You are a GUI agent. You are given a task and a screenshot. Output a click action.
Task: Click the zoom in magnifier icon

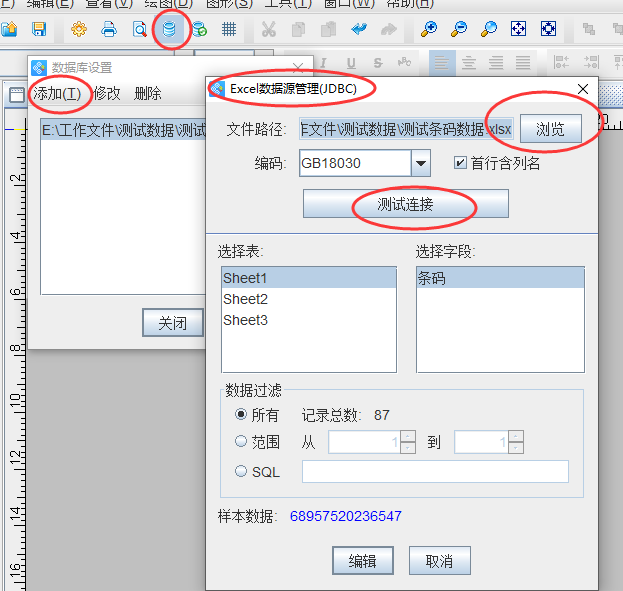(x=429, y=29)
